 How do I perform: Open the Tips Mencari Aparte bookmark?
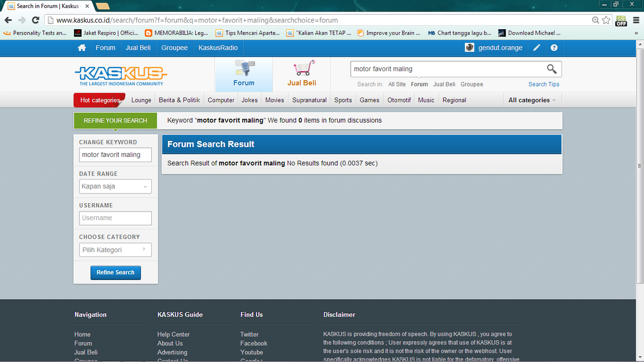click(248, 33)
